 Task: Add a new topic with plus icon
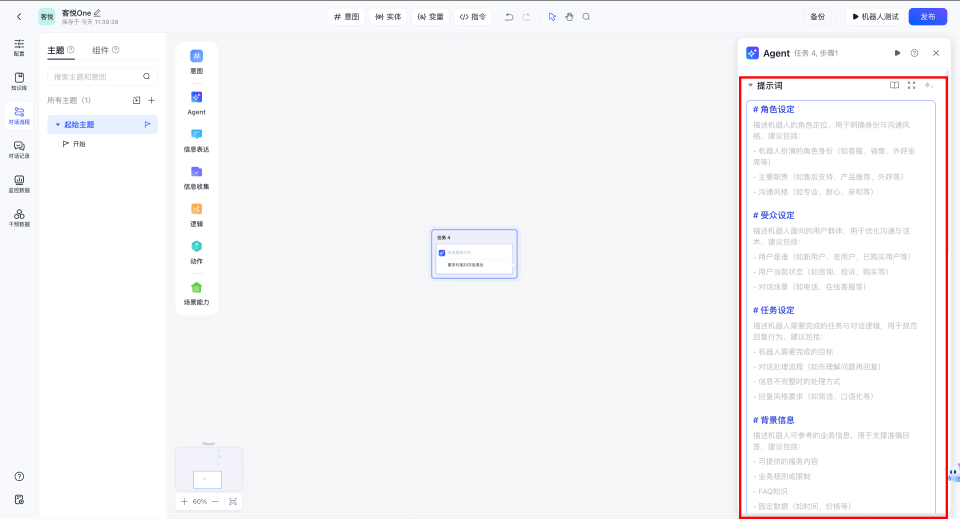pyautogui.click(x=151, y=100)
